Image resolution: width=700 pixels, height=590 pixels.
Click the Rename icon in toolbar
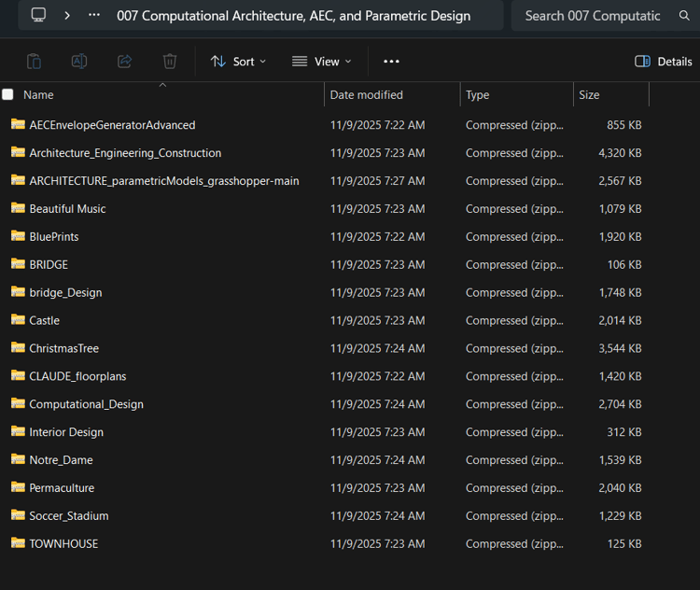pyautogui.click(x=79, y=62)
